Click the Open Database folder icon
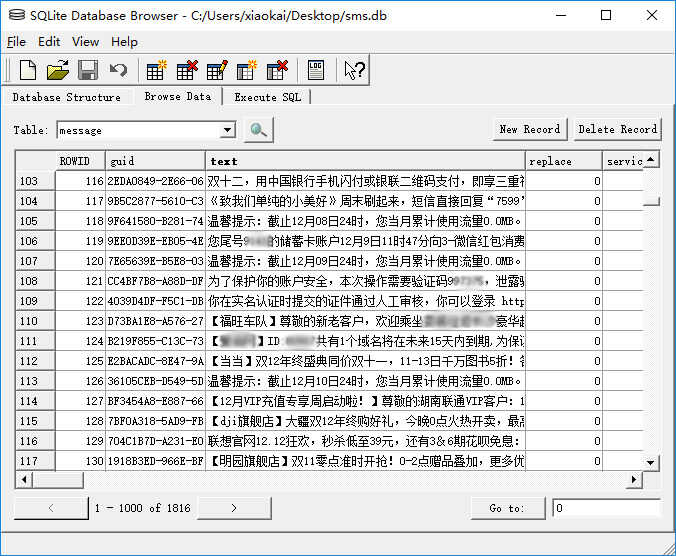This screenshot has width=676, height=556. [x=58, y=70]
